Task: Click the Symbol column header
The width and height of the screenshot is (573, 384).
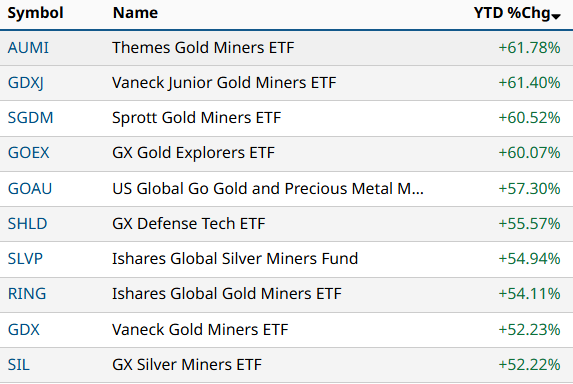Action: point(35,13)
